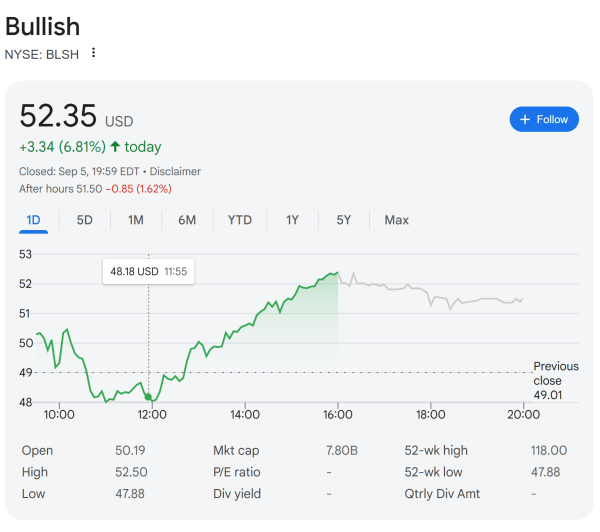Click the 48.18 USD chart tooltip
The height and width of the screenshot is (532, 600).
[148, 271]
